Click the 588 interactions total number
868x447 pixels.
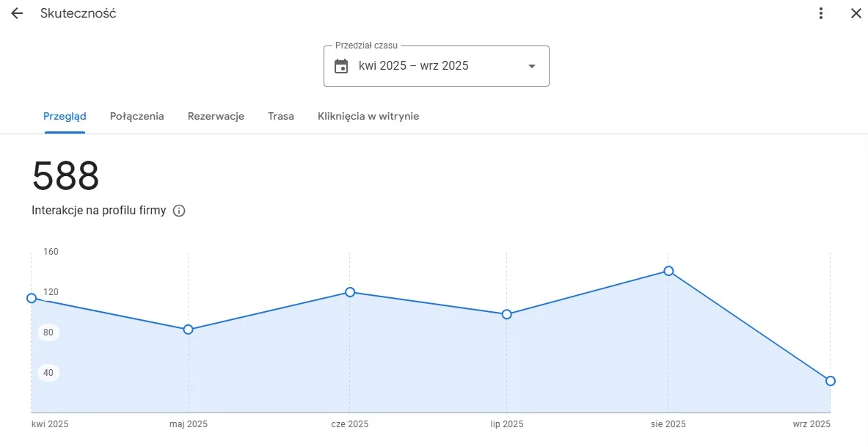65,176
